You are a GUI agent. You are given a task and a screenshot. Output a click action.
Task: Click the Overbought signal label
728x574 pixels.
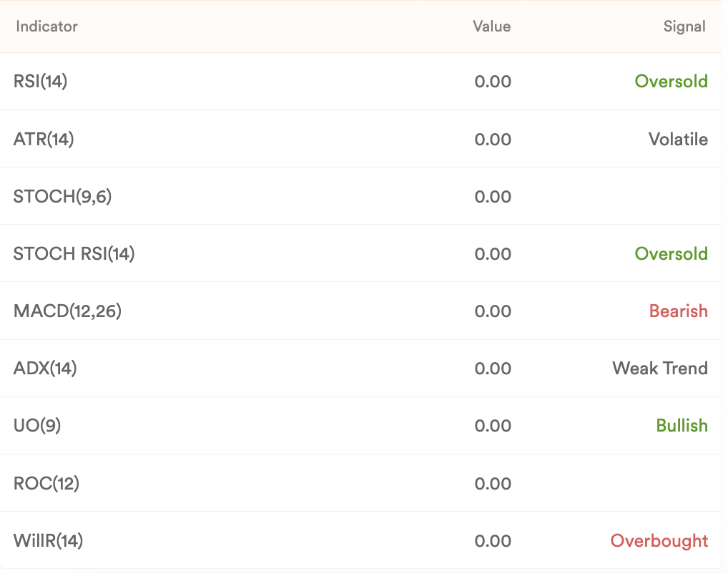point(659,540)
